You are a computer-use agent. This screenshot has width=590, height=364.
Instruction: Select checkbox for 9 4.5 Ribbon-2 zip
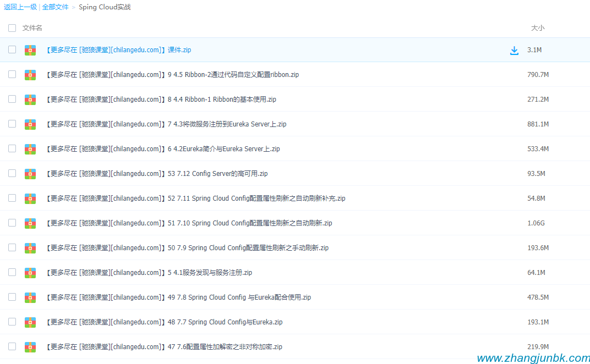point(12,74)
